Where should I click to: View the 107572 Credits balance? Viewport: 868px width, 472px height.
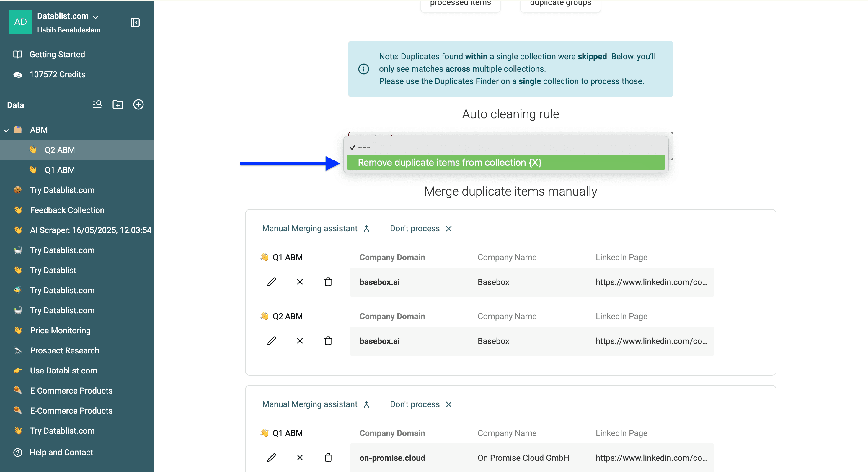57,74
